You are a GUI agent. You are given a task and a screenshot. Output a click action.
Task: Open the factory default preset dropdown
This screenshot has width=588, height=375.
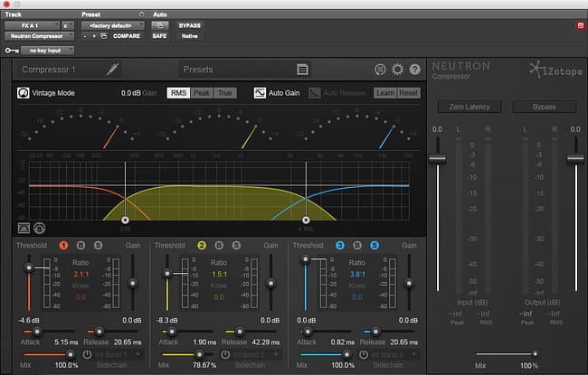pos(113,25)
